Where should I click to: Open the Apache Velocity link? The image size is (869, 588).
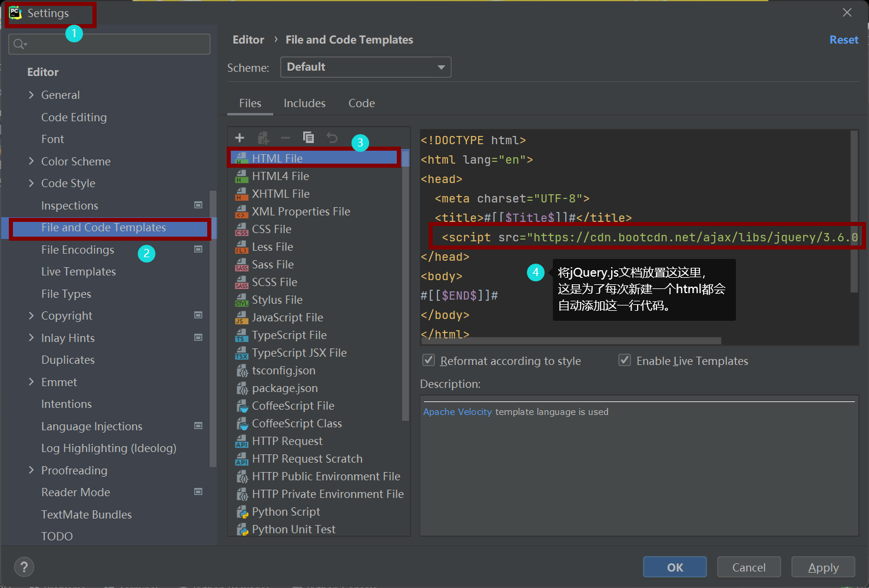(x=457, y=412)
